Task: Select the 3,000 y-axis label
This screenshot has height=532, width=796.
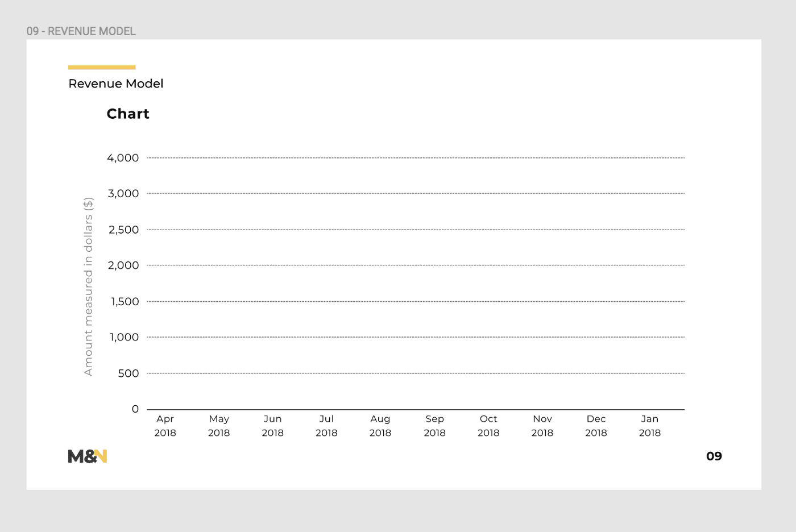Action: [x=123, y=193]
